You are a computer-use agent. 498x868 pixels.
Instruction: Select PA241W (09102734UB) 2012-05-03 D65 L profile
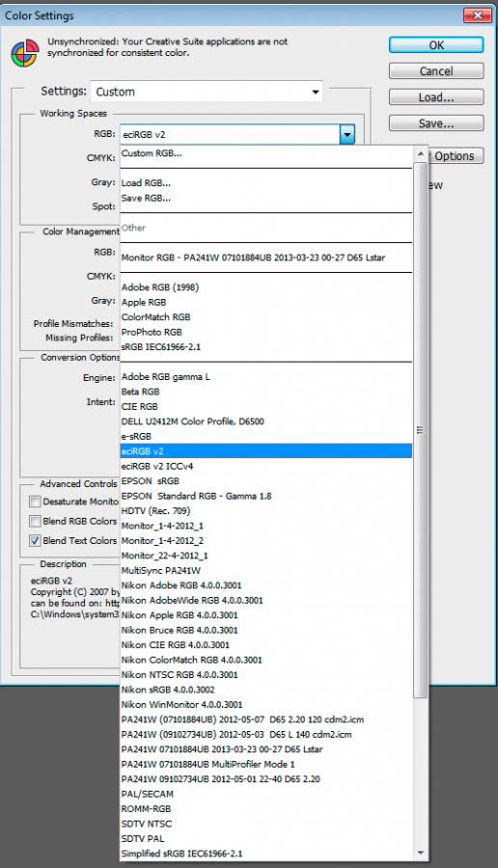pyautogui.click(x=266, y=735)
